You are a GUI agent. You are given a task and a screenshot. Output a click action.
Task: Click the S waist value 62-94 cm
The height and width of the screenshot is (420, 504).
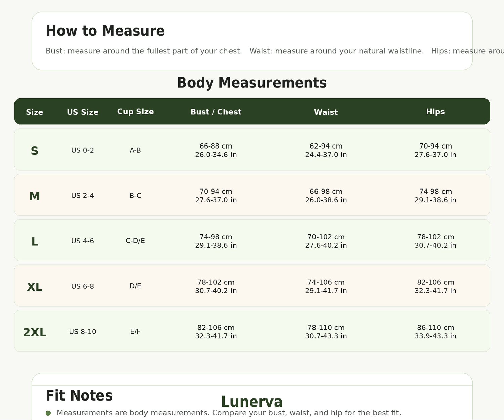(x=326, y=146)
